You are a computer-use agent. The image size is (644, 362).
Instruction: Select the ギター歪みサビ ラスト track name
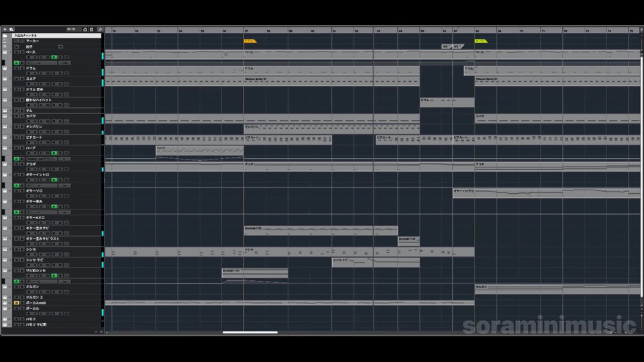click(x=42, y=239)
